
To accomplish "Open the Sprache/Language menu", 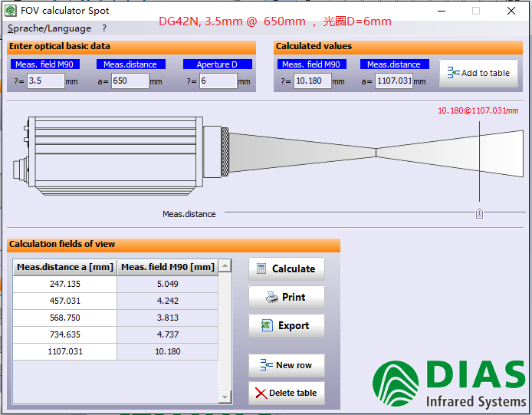I will pyautogui.click(x=49, y=28).
